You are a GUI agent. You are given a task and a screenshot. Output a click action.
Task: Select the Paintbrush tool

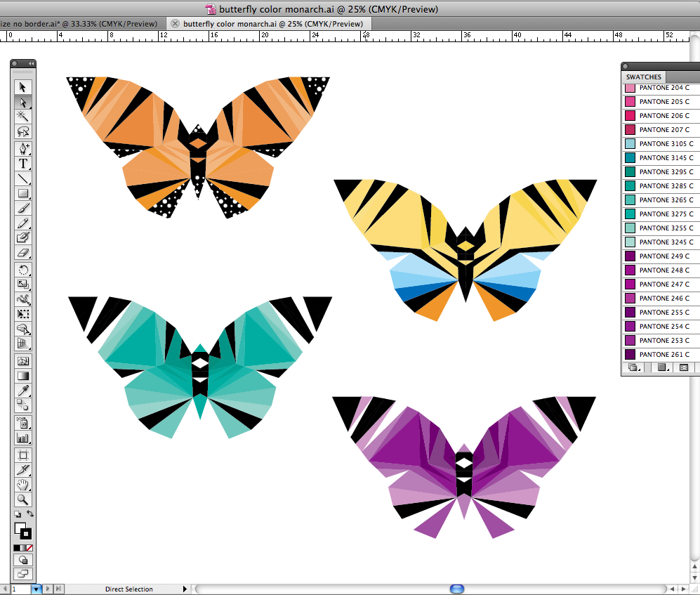click(x=23, y=209)
